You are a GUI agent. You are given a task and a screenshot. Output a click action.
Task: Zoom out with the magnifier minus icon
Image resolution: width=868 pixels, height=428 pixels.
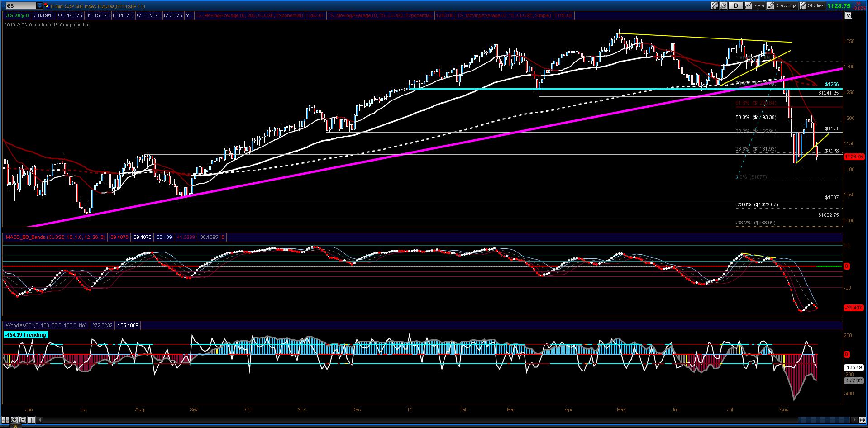pos(23,420)
